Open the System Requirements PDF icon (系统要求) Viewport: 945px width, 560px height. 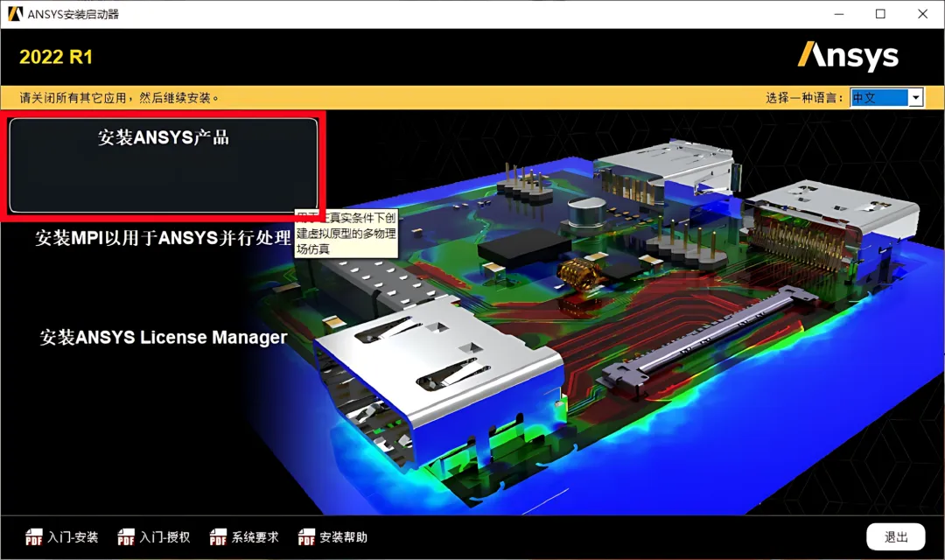[x=218, y=537]
